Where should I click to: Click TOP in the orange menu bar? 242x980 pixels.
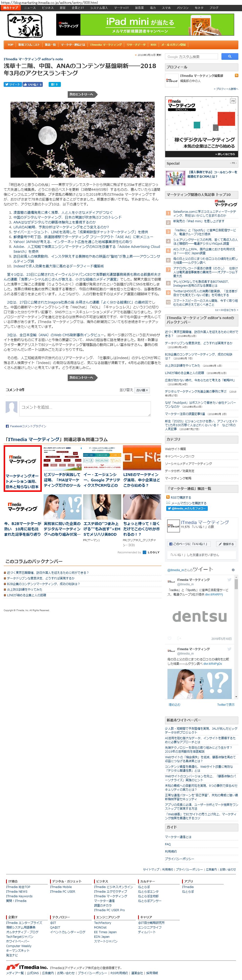click(10, 44)
